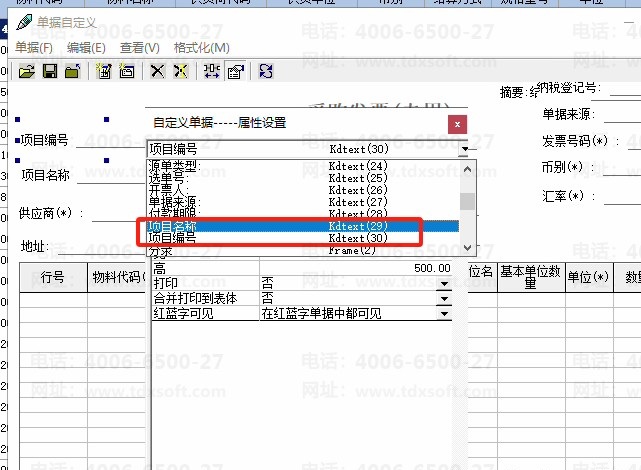Click the 红蓝字可见 property name cell

pos(206,313)
